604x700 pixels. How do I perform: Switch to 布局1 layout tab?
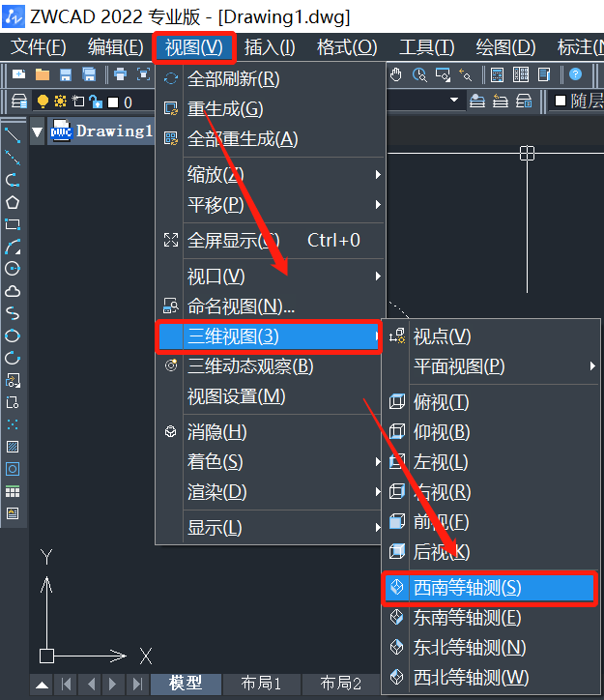click(261, 684)
